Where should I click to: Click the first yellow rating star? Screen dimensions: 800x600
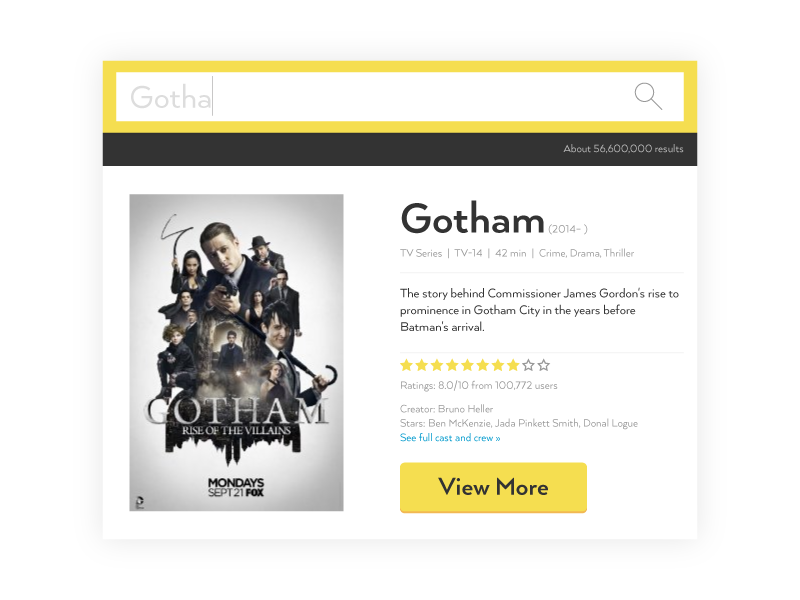tap(406, 365)
